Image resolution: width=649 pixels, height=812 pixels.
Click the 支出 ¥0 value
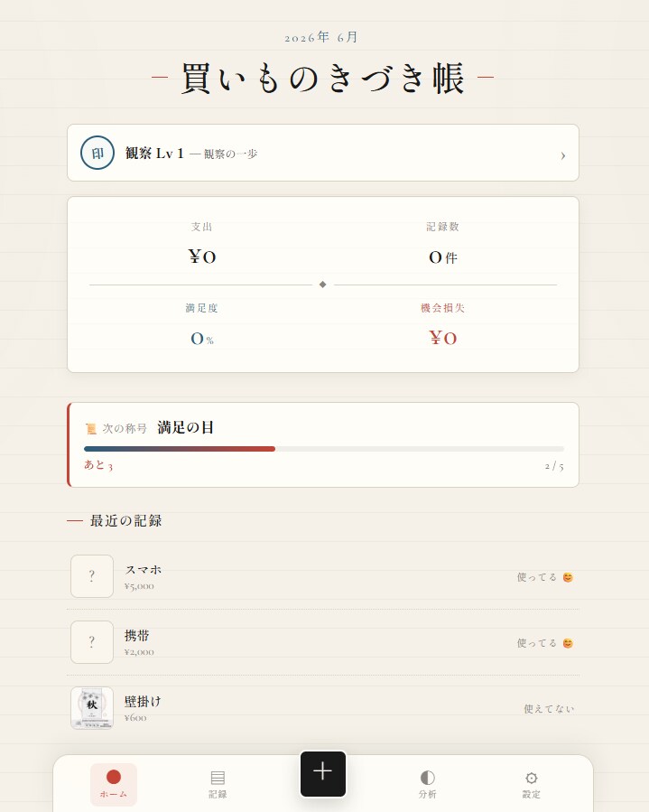pyautogui.click(x=202, y=257)
